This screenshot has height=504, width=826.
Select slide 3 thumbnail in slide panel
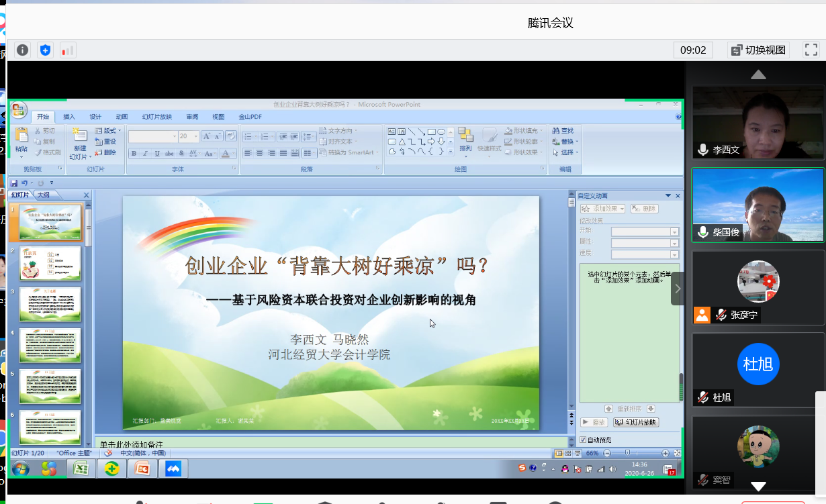(50, 304)
